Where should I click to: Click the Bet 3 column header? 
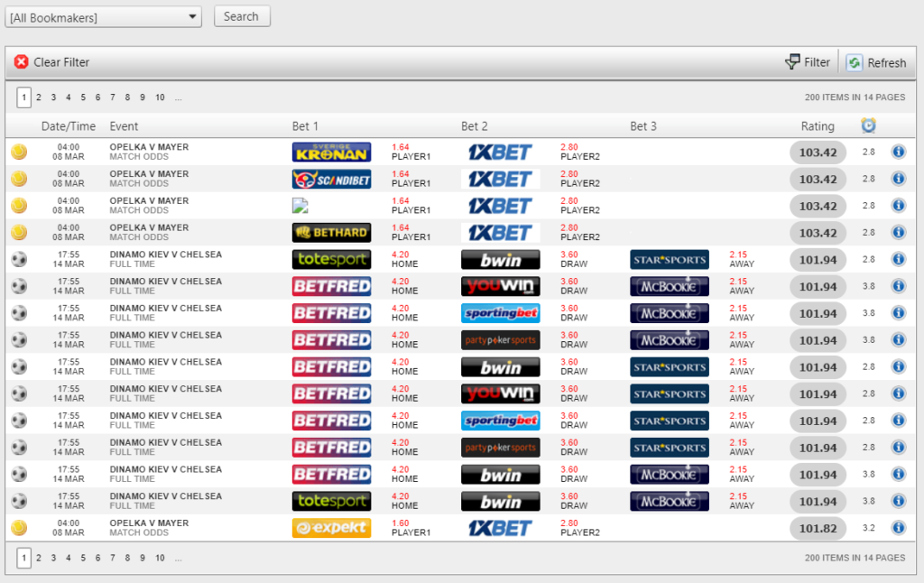click(643, 126)
